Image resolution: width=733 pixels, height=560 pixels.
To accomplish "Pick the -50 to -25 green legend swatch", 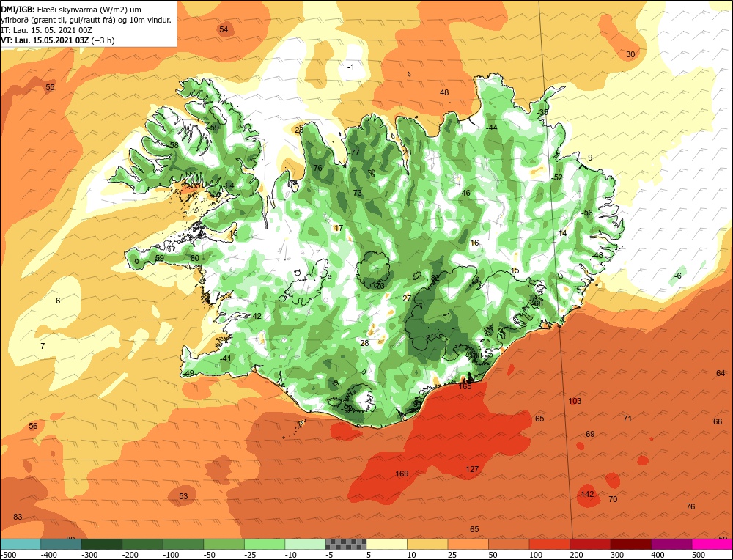I will click(224, 544).
